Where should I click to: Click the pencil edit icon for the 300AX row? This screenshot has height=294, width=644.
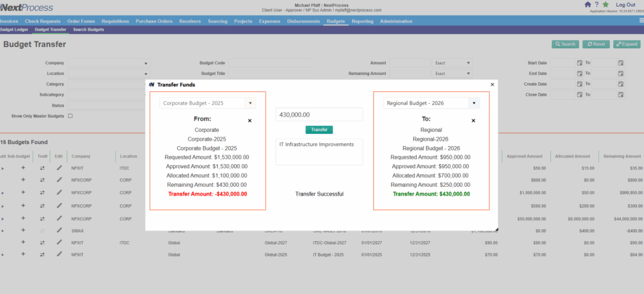click(59, 230)
